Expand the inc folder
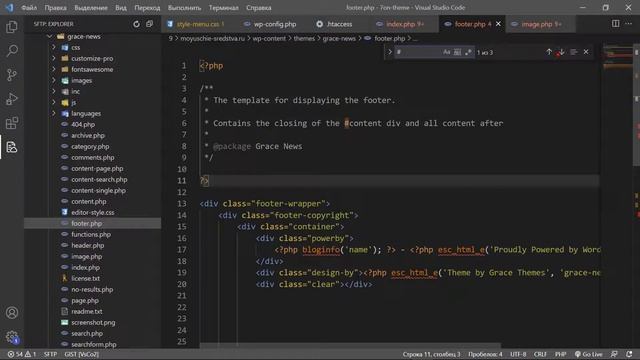640x360 pixels. pos(53,91)
